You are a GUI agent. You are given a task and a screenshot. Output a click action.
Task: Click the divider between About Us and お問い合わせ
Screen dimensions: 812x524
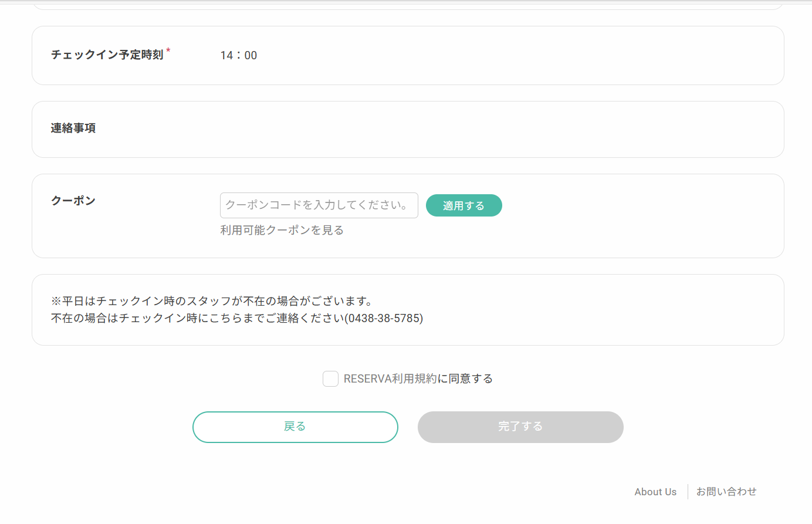point(688,492)
